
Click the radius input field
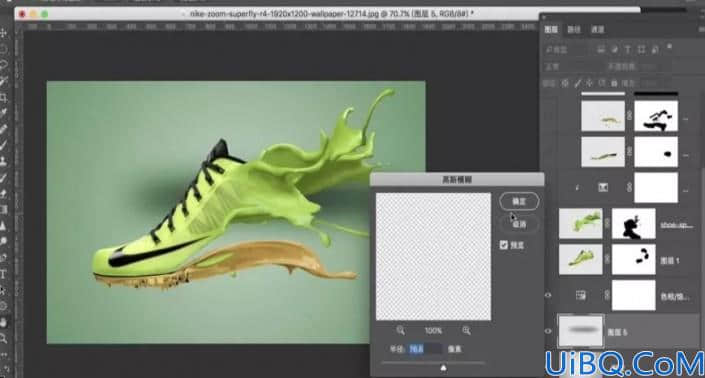point(425,349)
